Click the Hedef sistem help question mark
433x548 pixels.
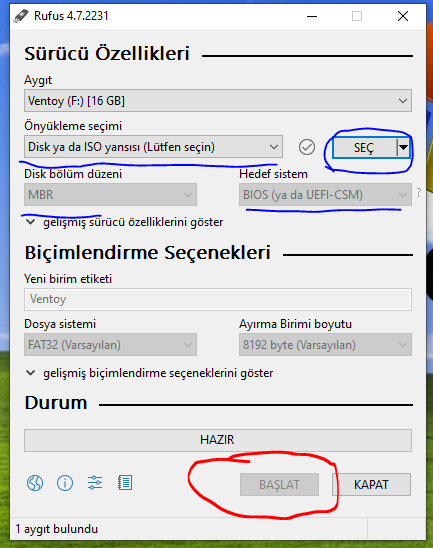tap(419, 193)
